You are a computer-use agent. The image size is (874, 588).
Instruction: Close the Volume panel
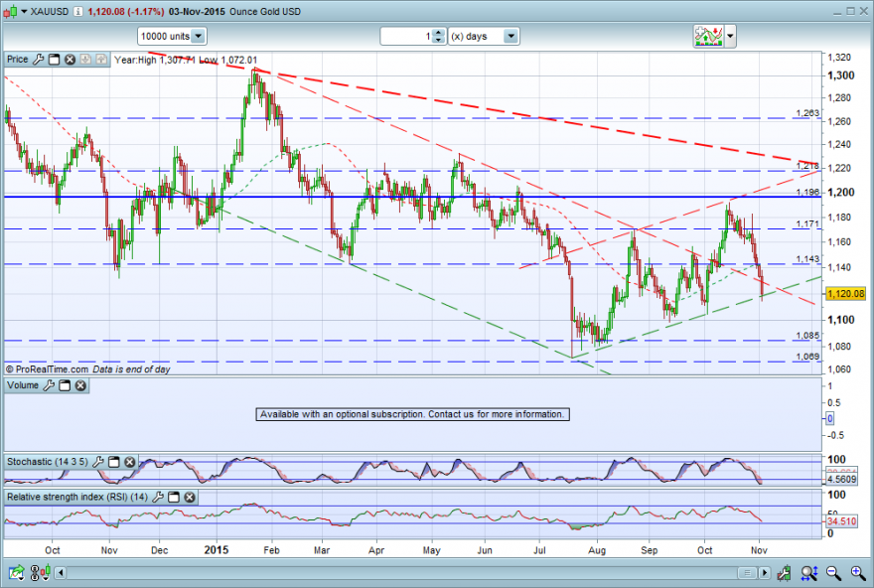[80, 385]
